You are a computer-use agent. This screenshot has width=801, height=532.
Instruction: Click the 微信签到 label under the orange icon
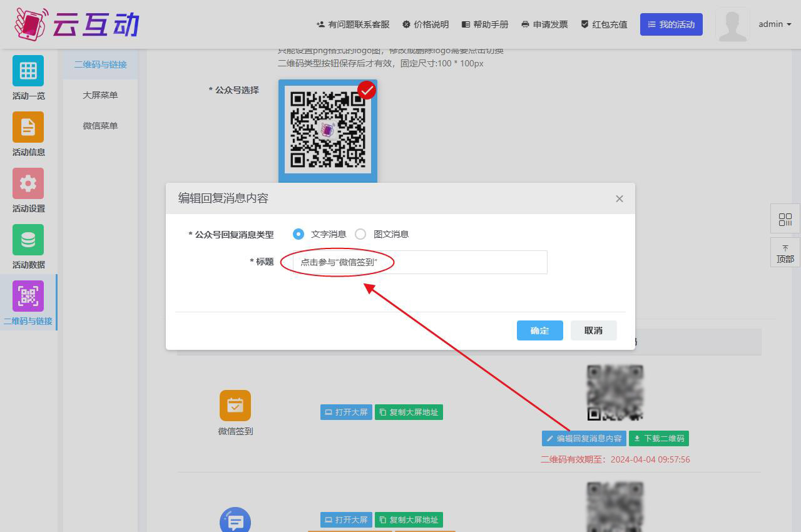(x=235, y=431)
